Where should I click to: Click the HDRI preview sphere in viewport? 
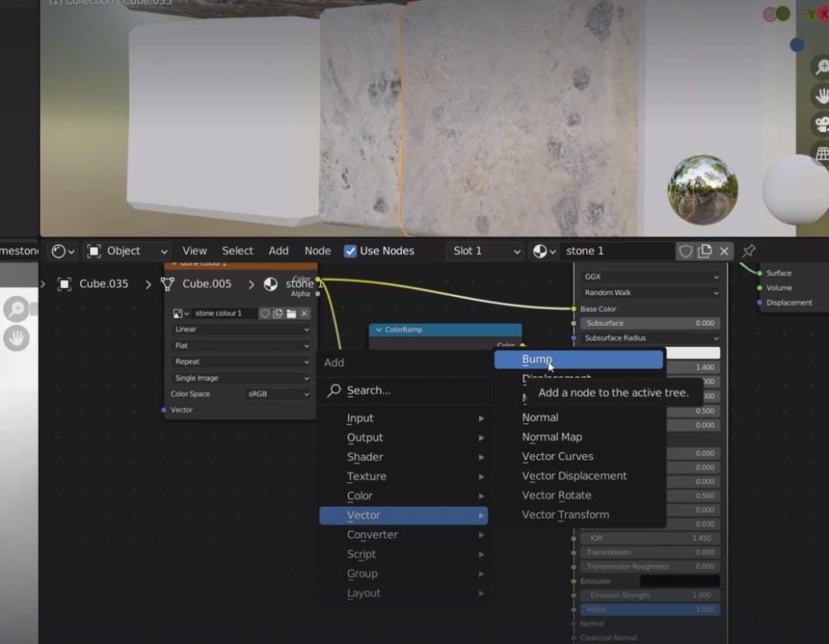[703, 189]
